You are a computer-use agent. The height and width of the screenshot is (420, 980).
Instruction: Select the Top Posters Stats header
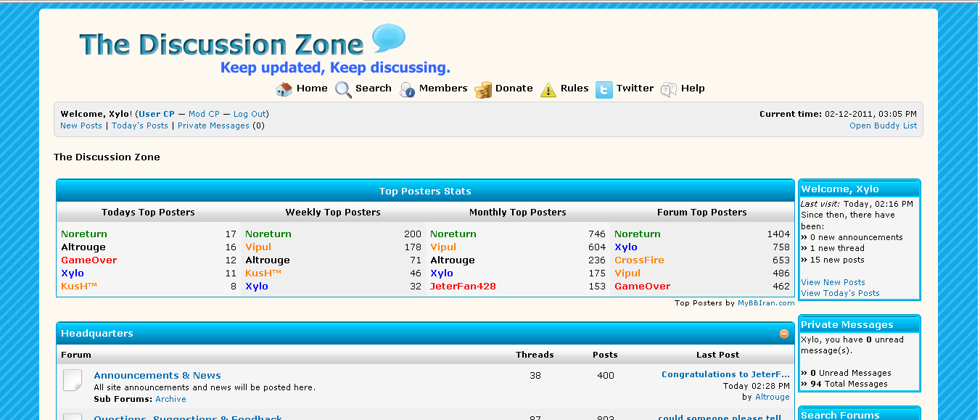(425, 192)
